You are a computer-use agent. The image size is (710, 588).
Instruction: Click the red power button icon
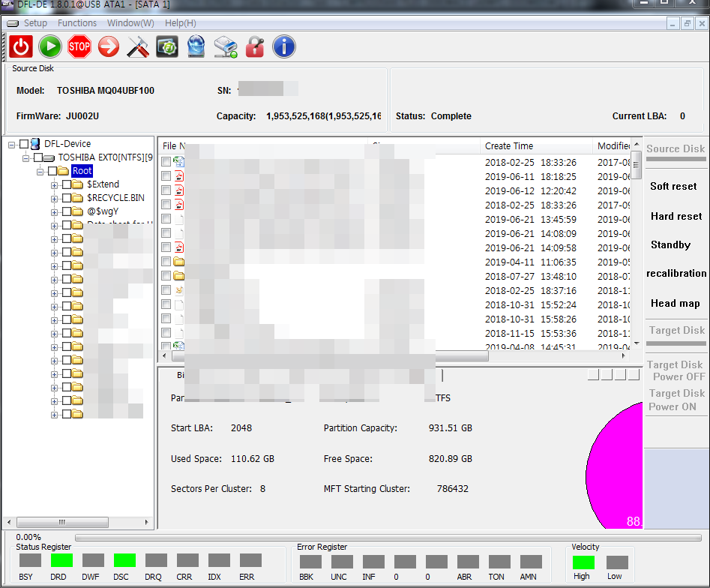(21, 46)
